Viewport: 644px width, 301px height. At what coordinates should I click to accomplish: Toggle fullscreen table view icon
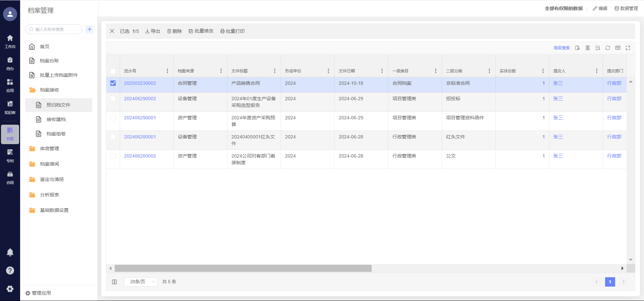coord(628,48)
